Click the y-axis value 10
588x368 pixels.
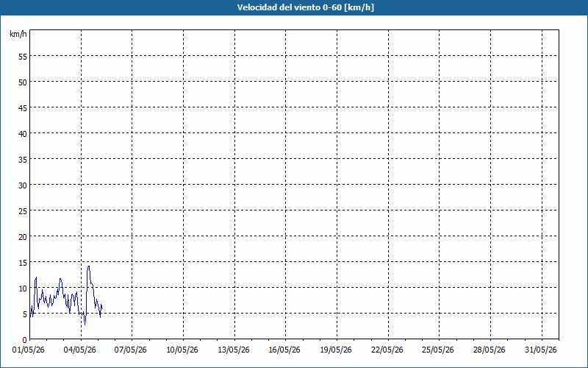(x=23, y=289)
